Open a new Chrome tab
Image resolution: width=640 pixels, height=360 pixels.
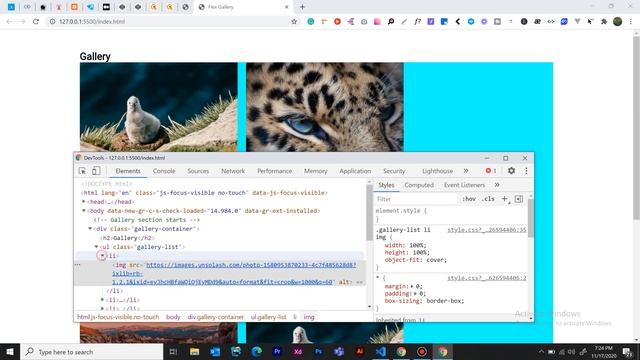302,7
